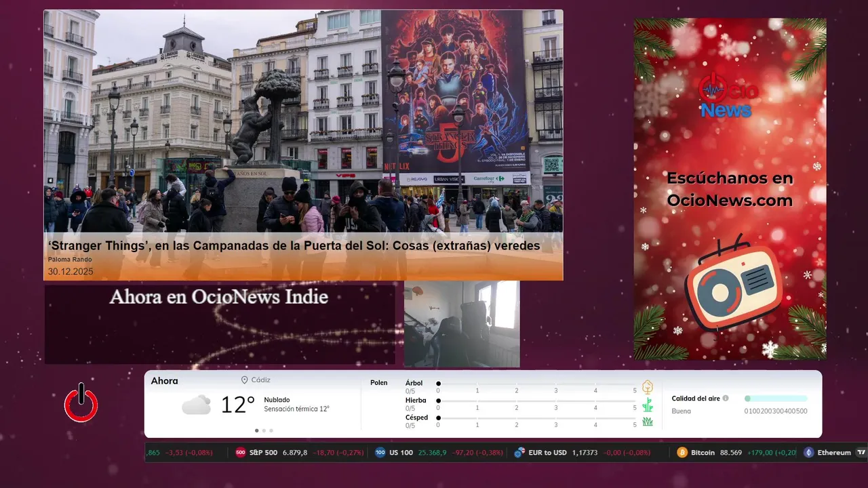This screenshot has height=488, width=868.
Task: Click S&P 500 price 6.879,8
Action: point(295,452)
